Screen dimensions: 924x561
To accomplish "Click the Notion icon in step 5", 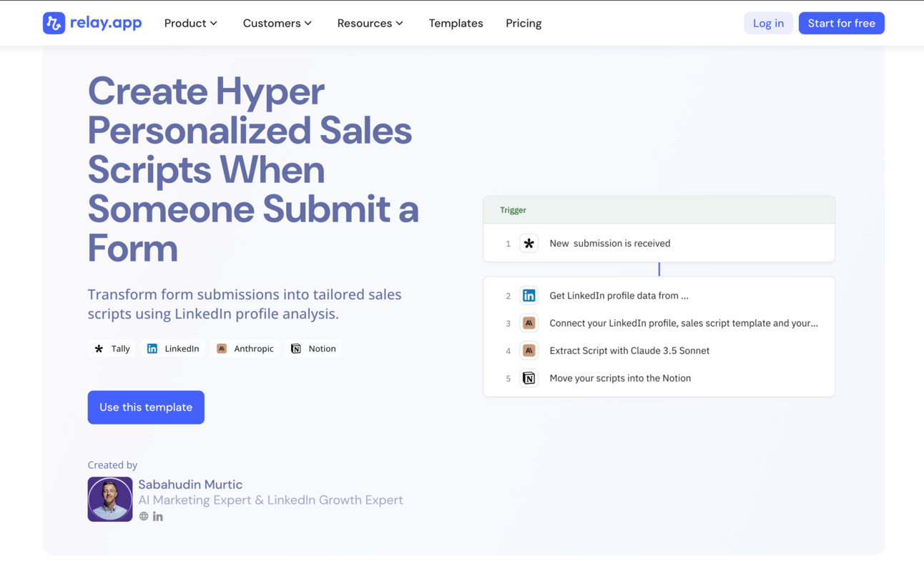I will click(529, 378).
